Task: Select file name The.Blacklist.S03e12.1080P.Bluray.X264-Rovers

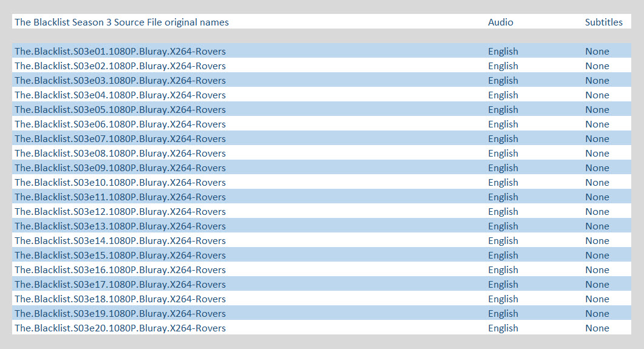Action: point(120,212)
